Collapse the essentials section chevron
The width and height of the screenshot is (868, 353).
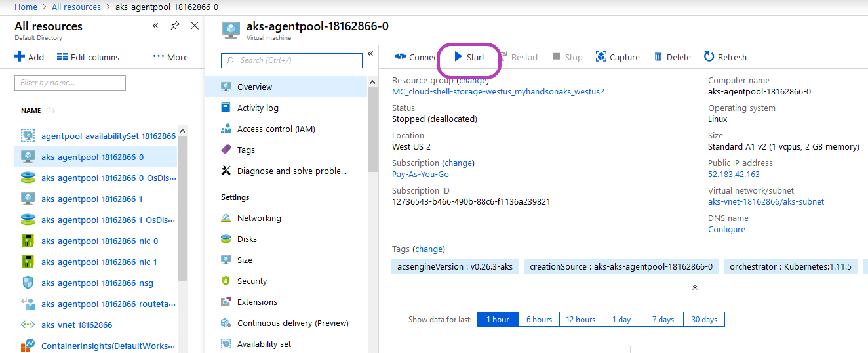tap(694, 287)
